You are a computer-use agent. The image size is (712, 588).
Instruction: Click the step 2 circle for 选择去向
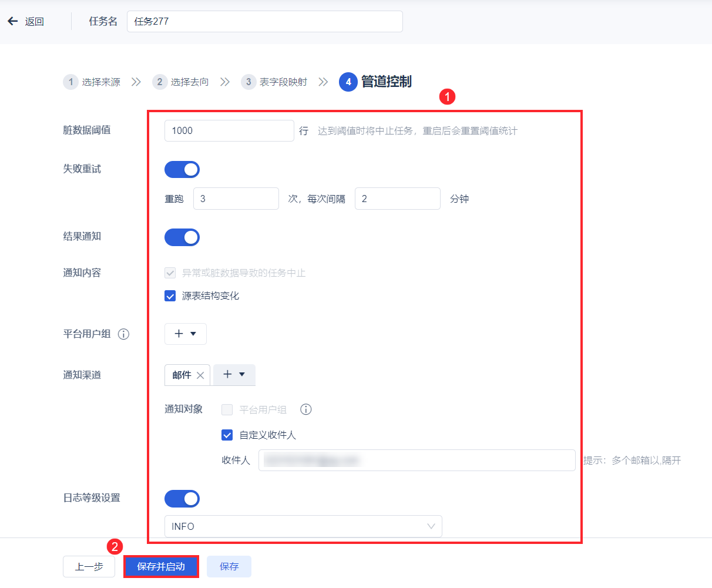coord(159,82)
